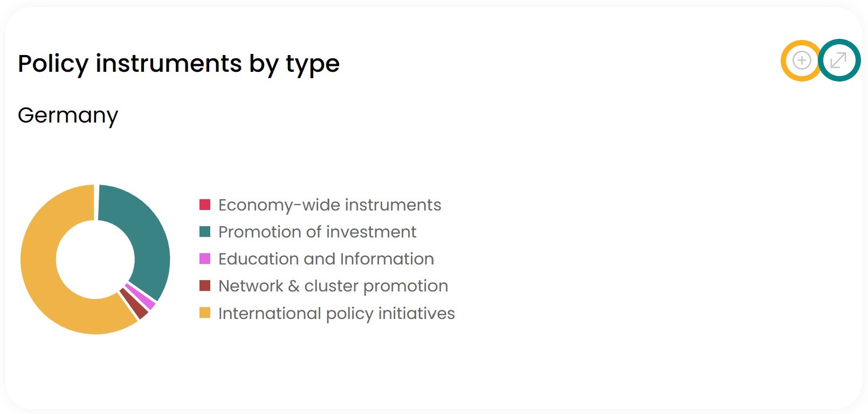Click the teal Promotion of investment legend swatch
Screen dimensions: 868x414
point(205,232)
